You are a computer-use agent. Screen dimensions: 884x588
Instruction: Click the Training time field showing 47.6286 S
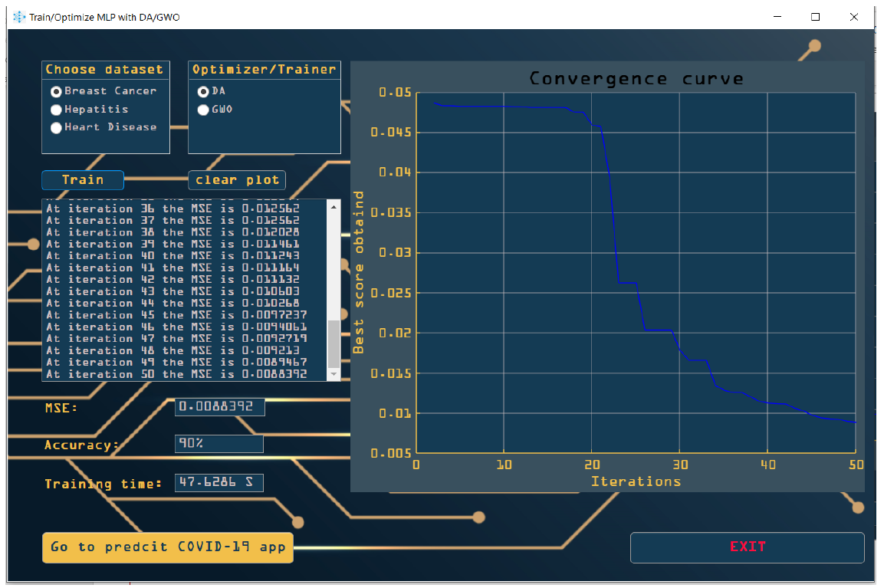(219, 482)
